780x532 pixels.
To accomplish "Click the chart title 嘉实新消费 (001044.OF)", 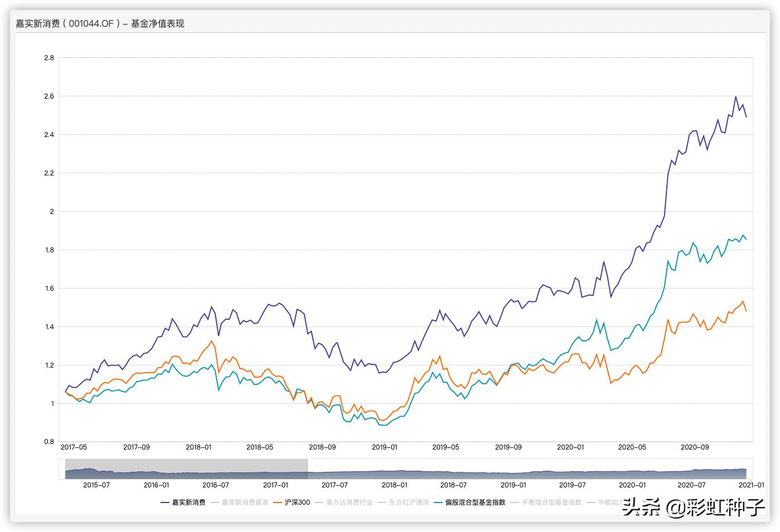I will 100,23.
